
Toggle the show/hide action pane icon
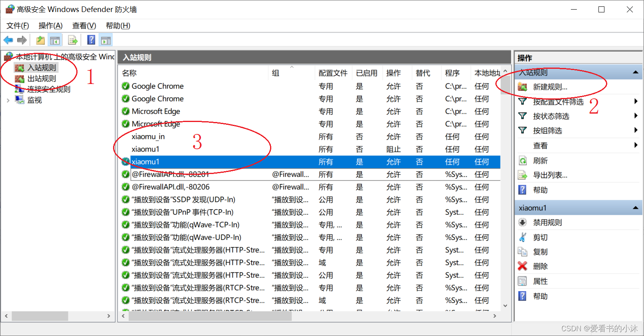[106, 40]
